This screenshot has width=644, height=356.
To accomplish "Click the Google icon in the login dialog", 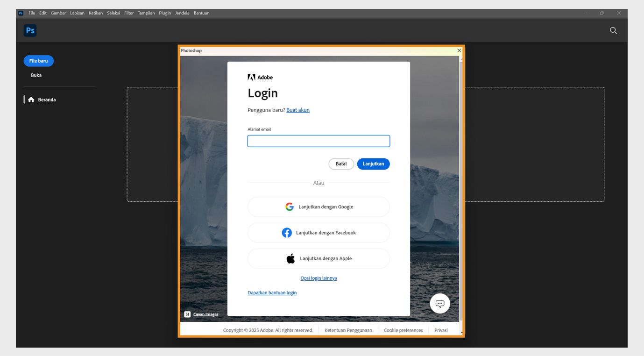I will pyautogui.click(x=289, y=206).
